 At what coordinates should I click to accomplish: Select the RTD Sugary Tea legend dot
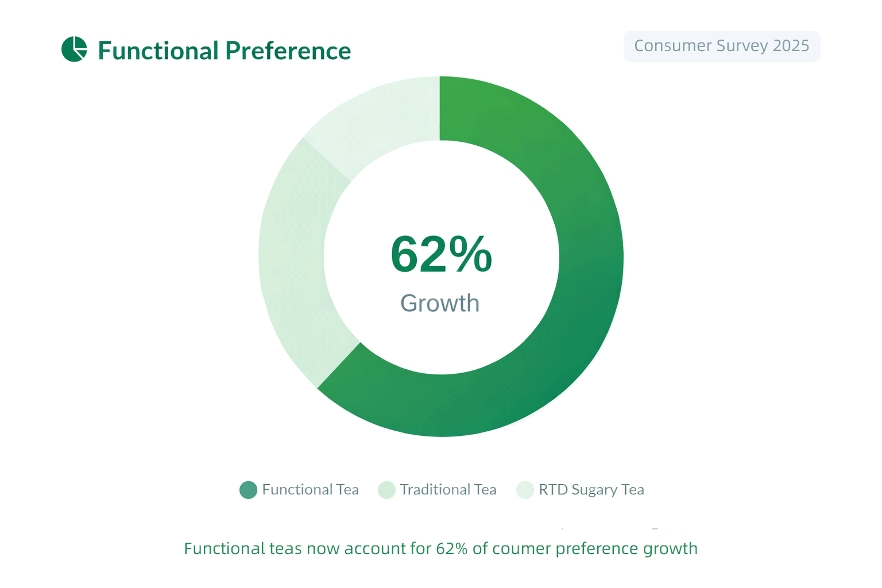coord(525,490)
